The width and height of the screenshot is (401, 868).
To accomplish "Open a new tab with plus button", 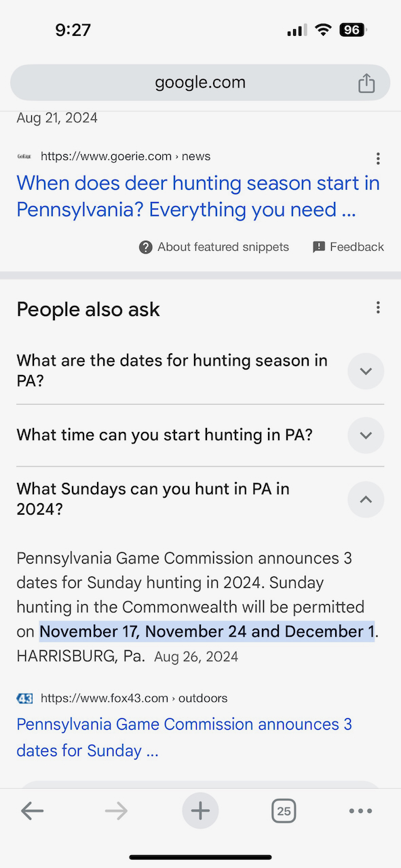I will pos(200,810).
